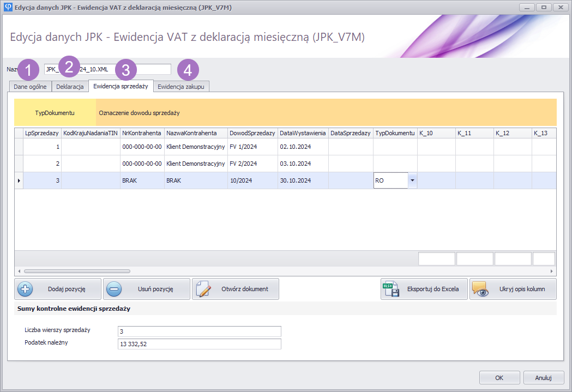Viewport: 572px width, 392px height.
Task: Click the Podatek należny field
Action: click(x=199, y=343)
